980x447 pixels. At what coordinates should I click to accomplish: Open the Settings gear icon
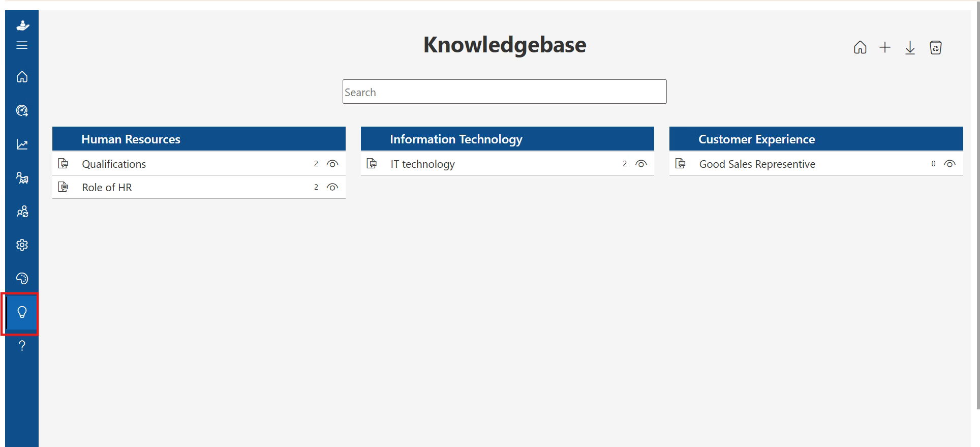(x=22, y=245)
